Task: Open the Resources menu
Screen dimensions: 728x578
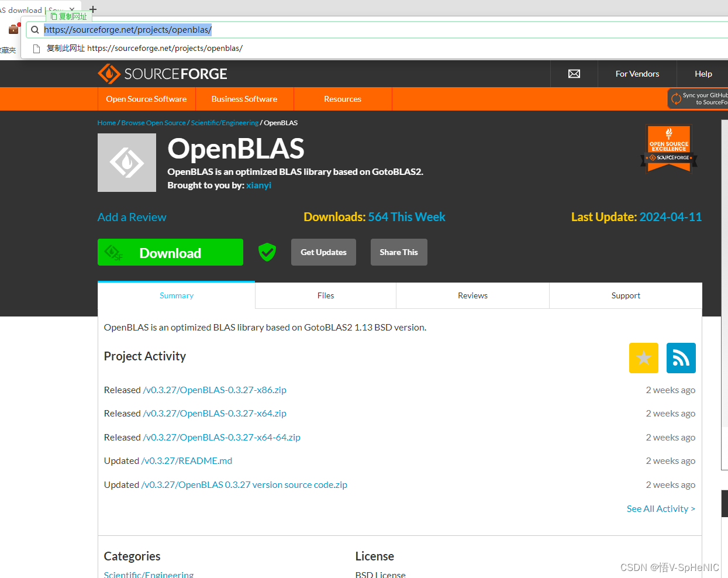Action: click(x=342, y=99)
